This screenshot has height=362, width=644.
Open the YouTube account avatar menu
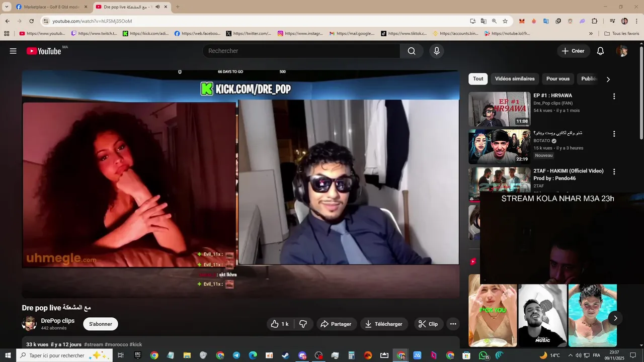coord(622,51)
